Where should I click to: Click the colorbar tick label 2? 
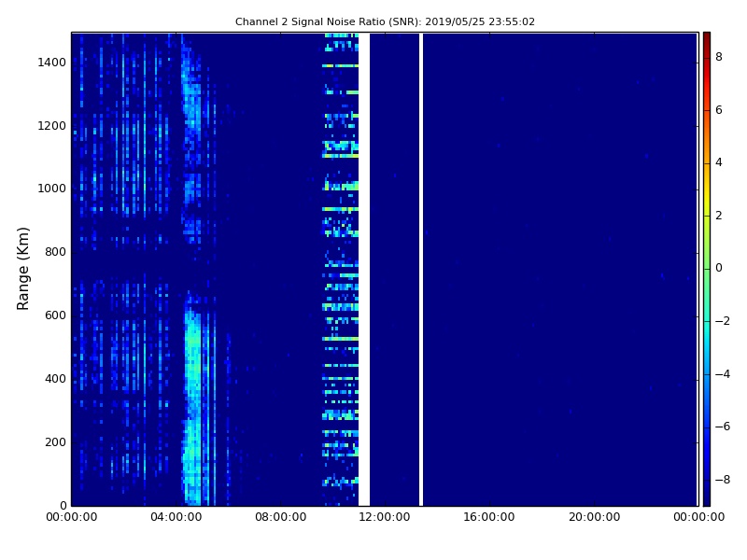click(x=719, y=216)
